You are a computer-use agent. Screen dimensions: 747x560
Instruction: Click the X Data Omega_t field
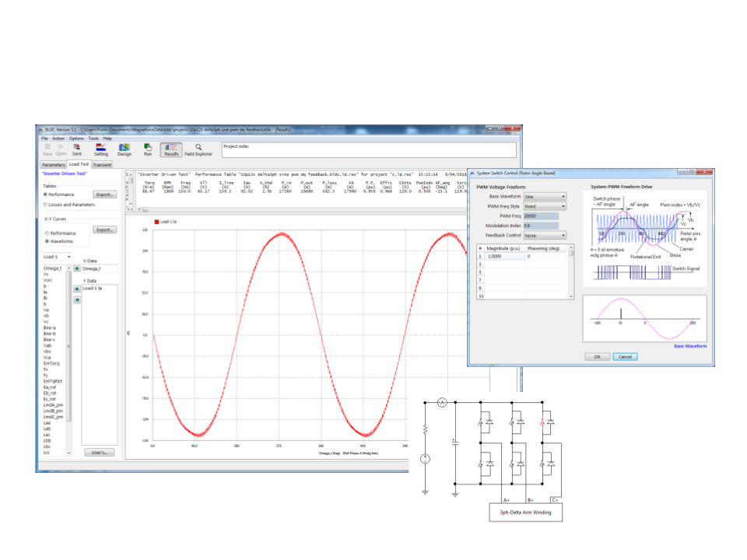(x=100, y=269)
